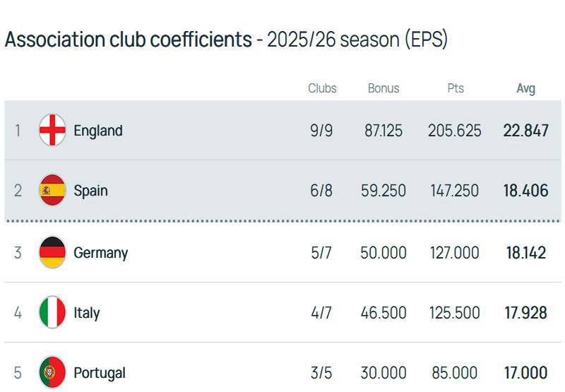Open the England association link

click(x=97, y=131)
